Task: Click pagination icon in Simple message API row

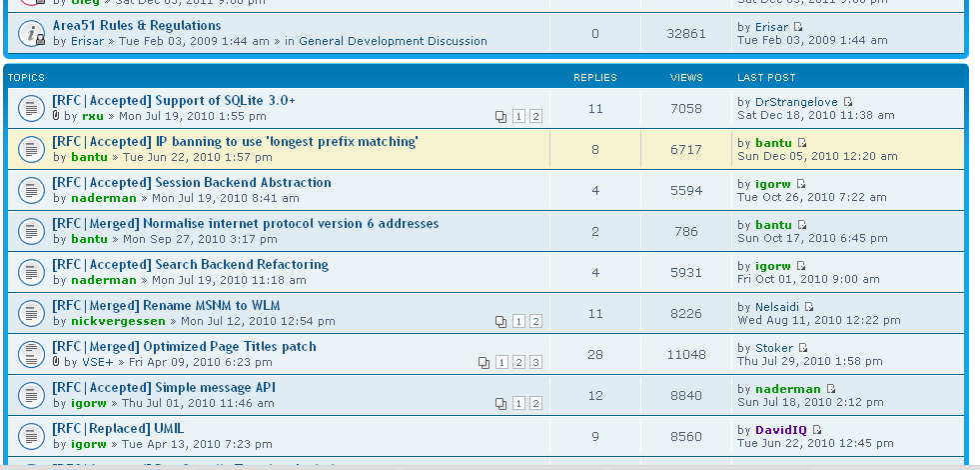Action: [500, 404]
